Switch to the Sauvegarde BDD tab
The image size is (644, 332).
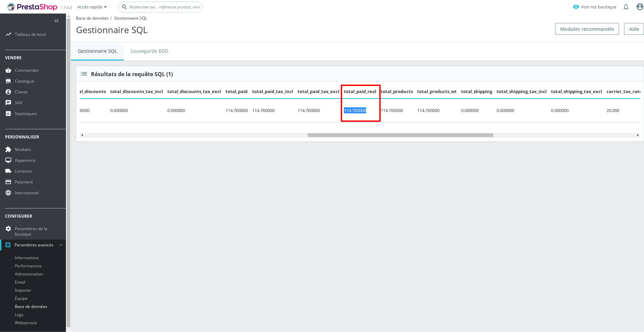click(149, 51)
